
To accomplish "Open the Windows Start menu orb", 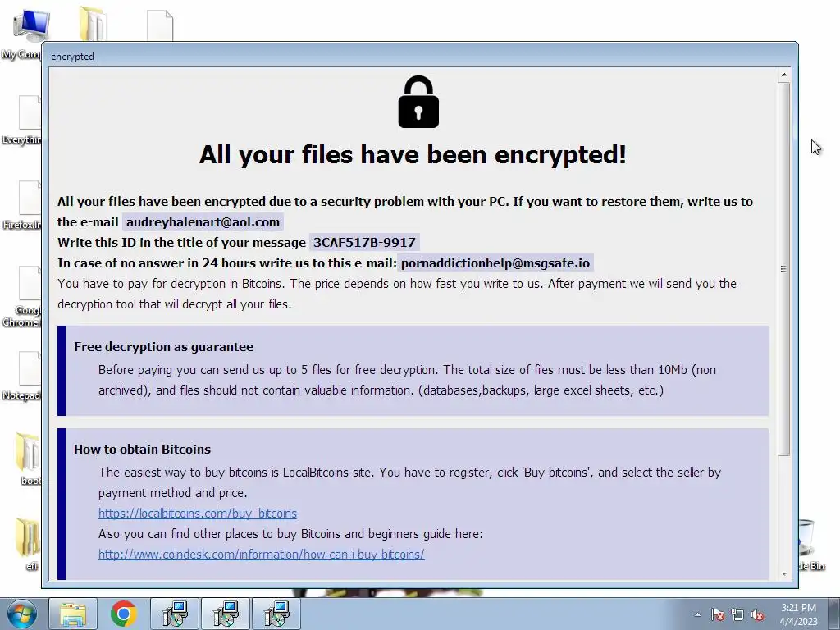I will click(22, 614).
